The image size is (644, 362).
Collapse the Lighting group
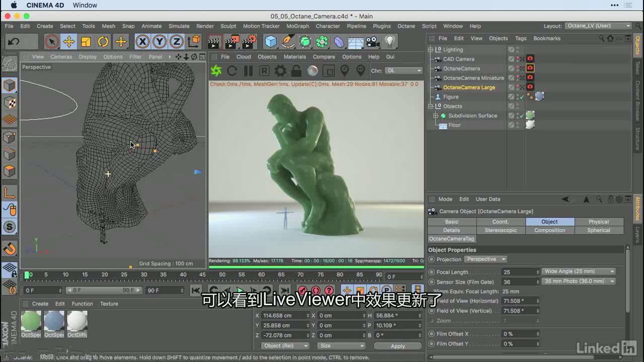point(431,49)
